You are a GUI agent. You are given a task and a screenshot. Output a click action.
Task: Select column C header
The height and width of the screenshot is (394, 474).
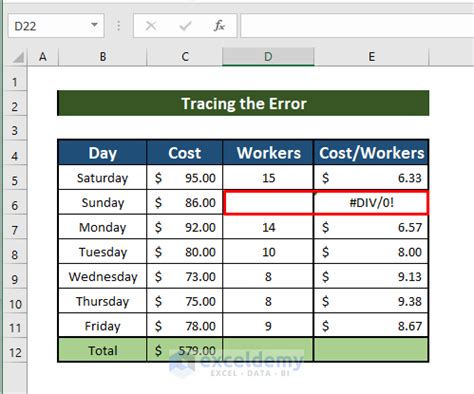[x=185, y=57]
